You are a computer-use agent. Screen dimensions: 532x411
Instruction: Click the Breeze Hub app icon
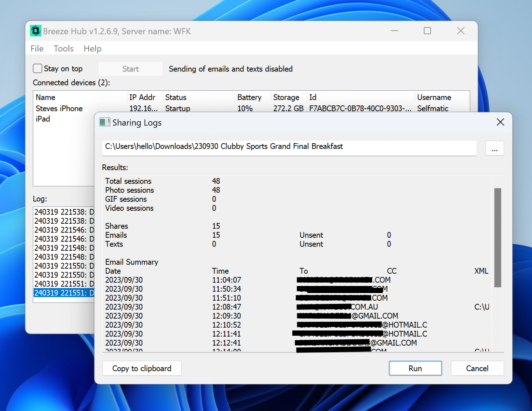[35, 31]
